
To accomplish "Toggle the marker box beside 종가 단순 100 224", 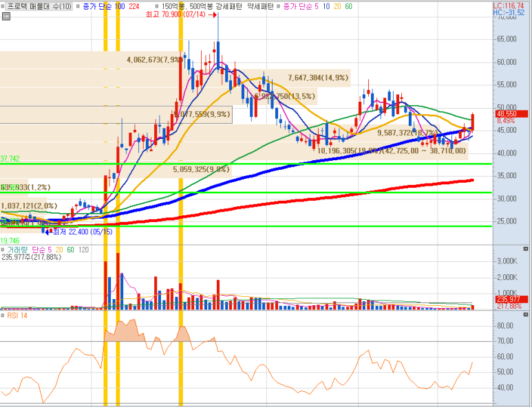I will [78, 6].
